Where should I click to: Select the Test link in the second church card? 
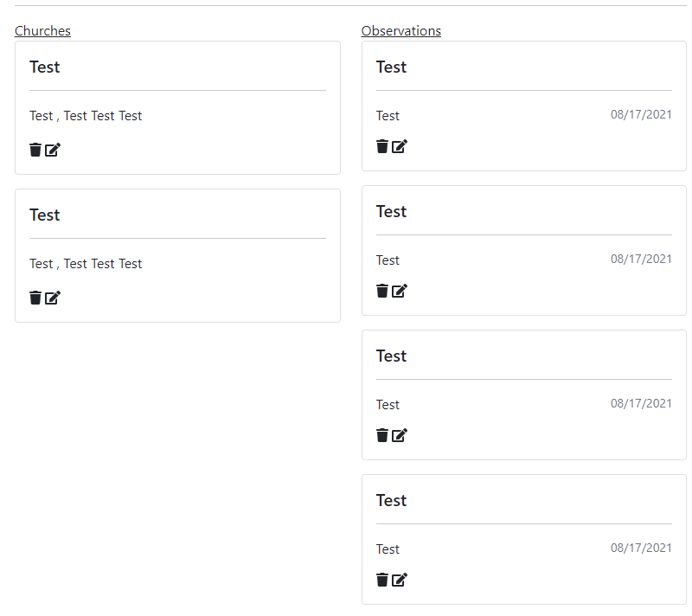point(38,263)
